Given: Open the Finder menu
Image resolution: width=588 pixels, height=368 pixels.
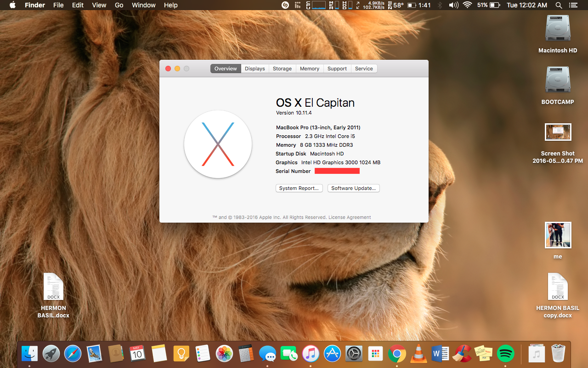Looking at the screenshot, I should (x=34, y=5).
